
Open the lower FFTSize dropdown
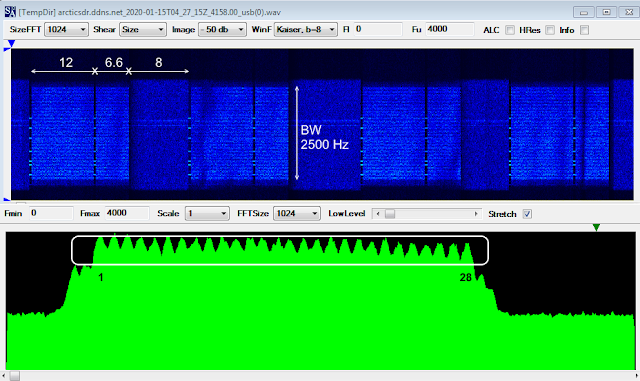[296, 214]
